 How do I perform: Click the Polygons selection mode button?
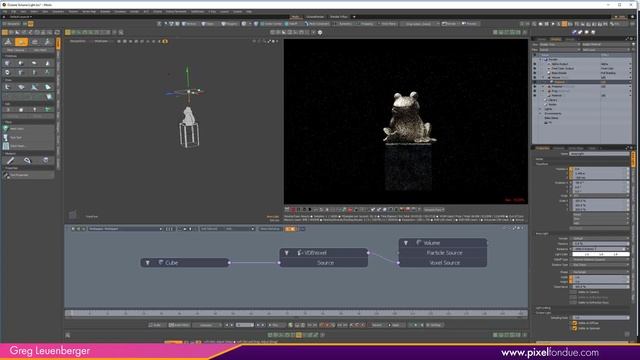(229, 24)
